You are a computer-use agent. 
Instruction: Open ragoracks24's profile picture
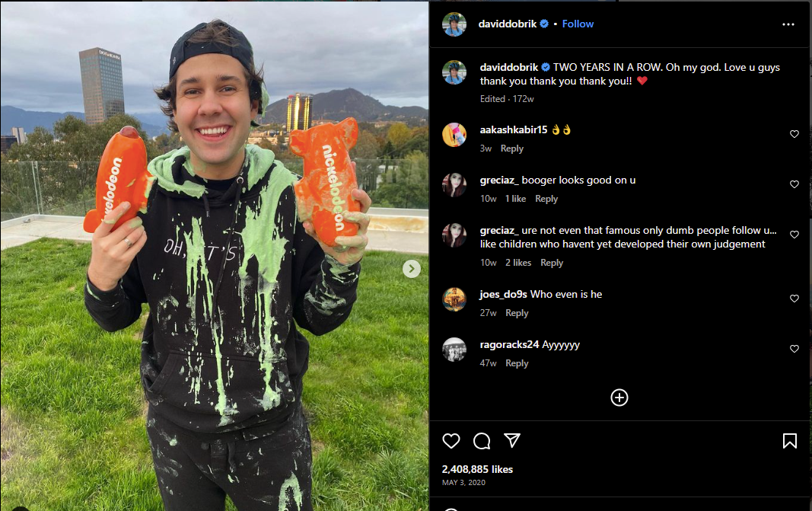click(x=454, y=350)
